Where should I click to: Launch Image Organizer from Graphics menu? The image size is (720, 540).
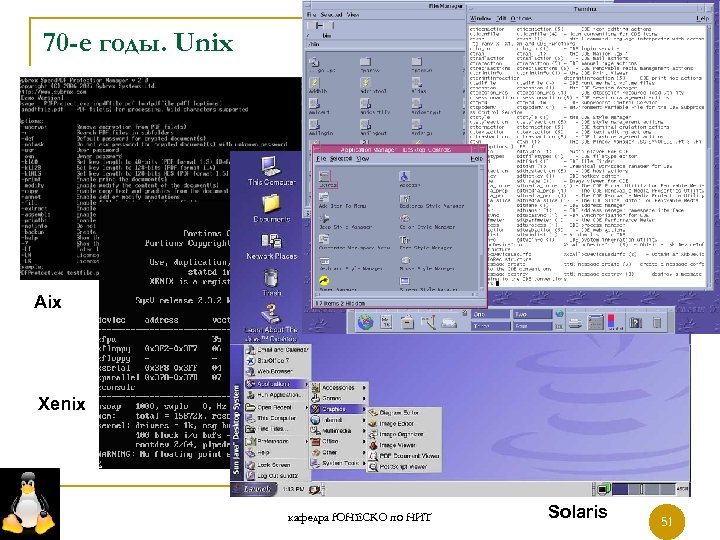(404, 434)
